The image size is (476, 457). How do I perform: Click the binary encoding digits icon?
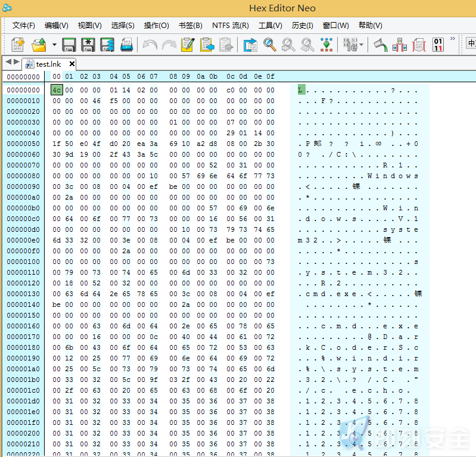tap(350, 45)
